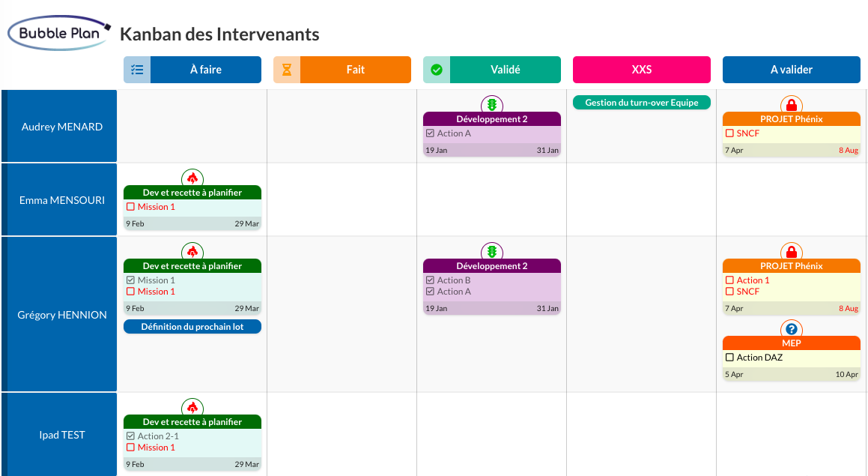Click the question mark icon on the MEP card
Viewport: 868px width, 476px height.
tap(791, 330)
